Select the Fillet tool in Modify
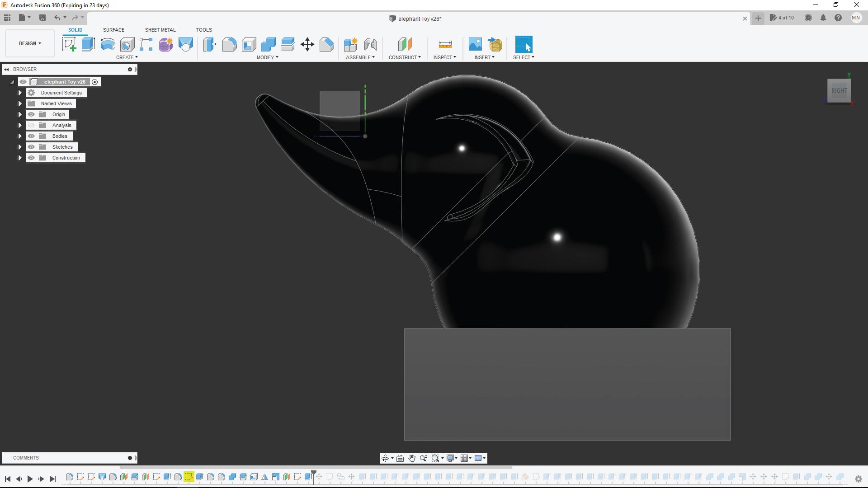 click(x=230, y=44)
